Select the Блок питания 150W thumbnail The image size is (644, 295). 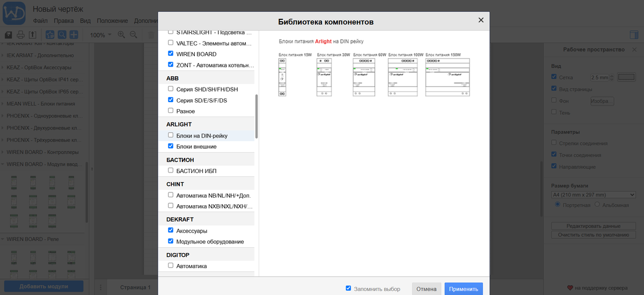(448, 77)
